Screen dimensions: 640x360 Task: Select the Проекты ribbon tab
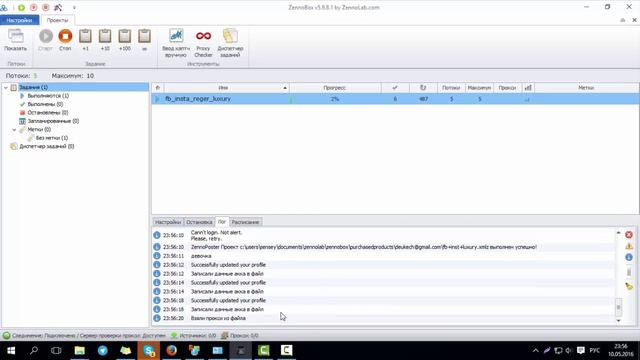(57, 20)
